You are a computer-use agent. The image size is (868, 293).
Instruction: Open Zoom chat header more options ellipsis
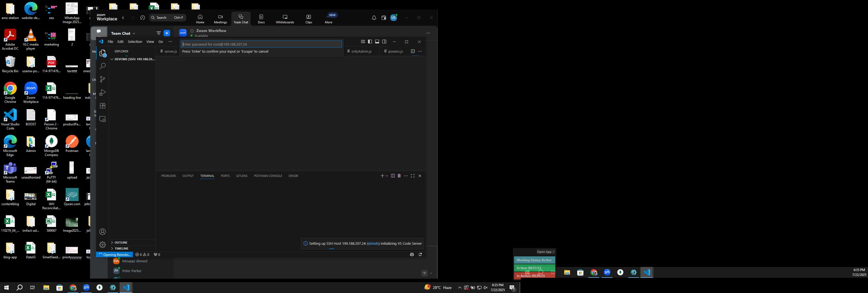pos(428,33)
